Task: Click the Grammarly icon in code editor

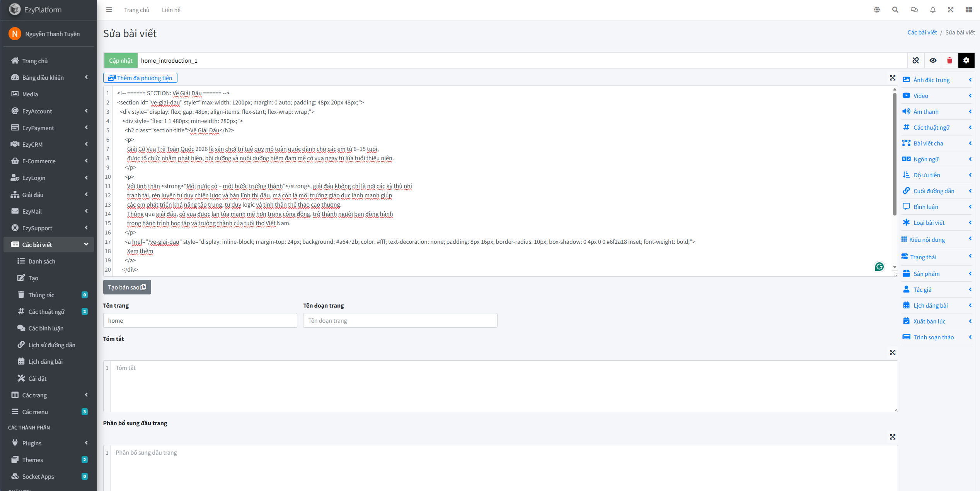Action: coord(879,267)
